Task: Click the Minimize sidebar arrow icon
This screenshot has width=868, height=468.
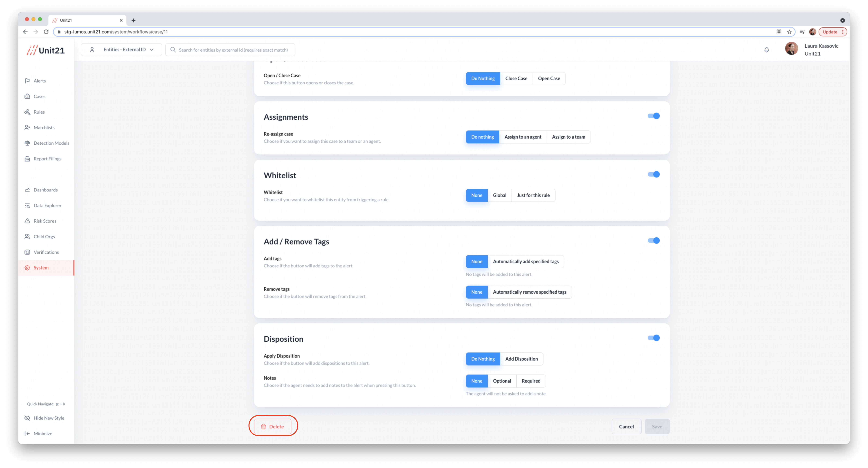Action: 27,433
